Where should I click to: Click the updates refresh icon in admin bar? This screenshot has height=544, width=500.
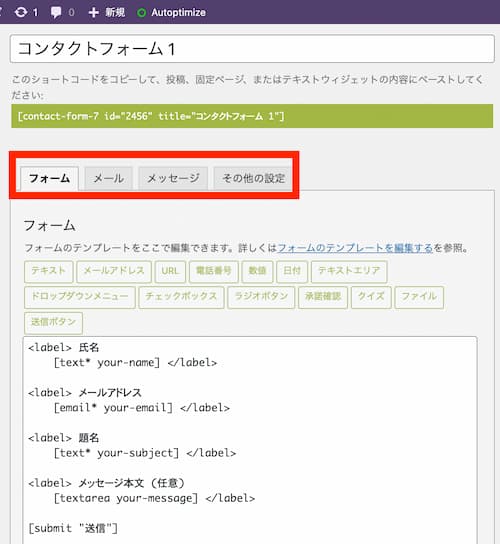[x=21, y=12]
